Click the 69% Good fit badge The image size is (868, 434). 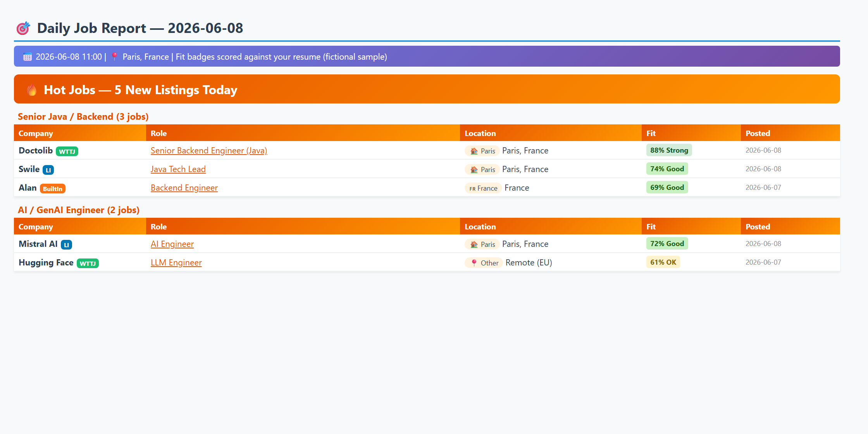pyautogui.click(x=667, y=188)
